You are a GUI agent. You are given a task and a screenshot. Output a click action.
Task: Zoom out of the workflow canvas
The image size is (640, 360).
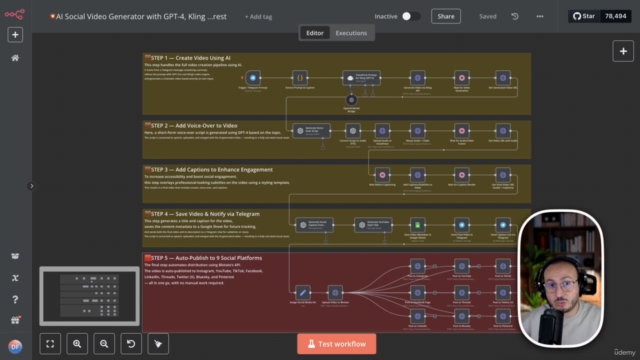pyautogui.click(x=104, y=344)
